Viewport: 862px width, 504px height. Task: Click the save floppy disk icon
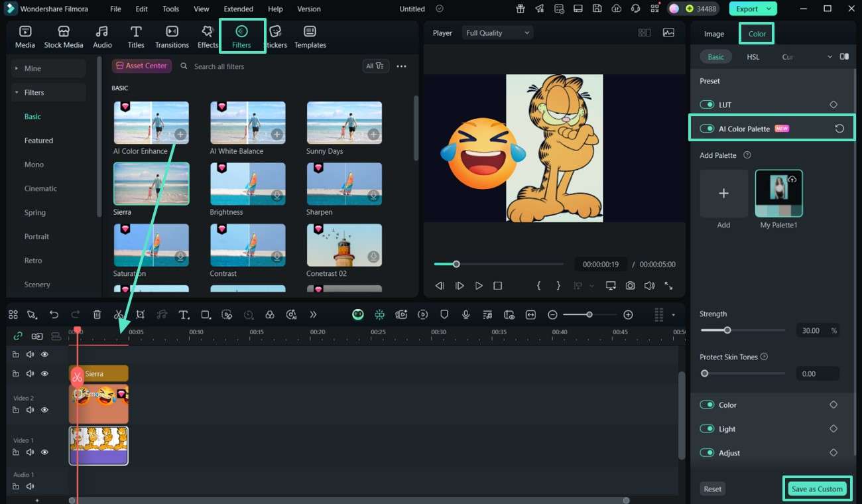point(597,9)
